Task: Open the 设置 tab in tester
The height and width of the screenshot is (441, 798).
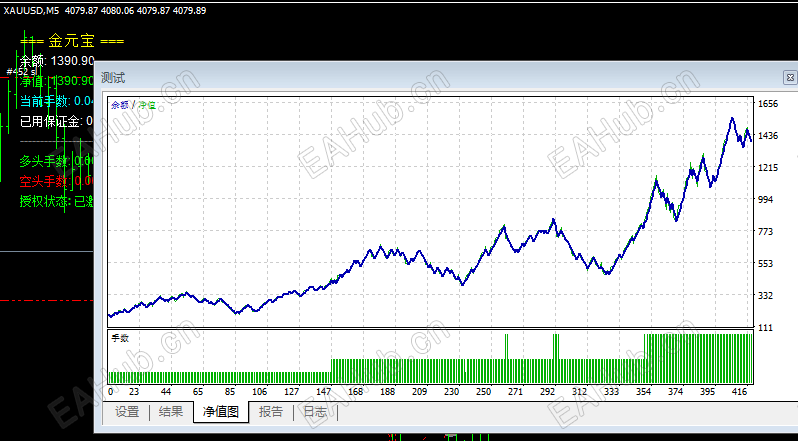Action: pos(127,412)
